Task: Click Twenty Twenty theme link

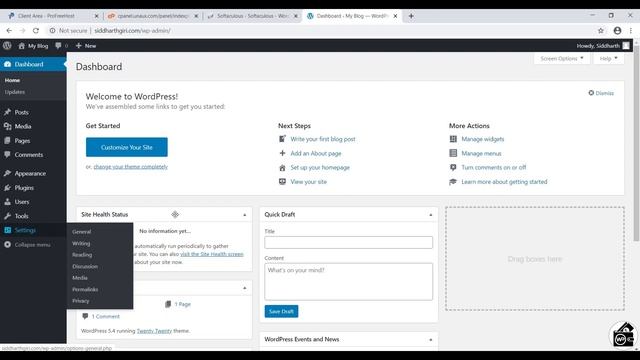Action: (154, 331)
